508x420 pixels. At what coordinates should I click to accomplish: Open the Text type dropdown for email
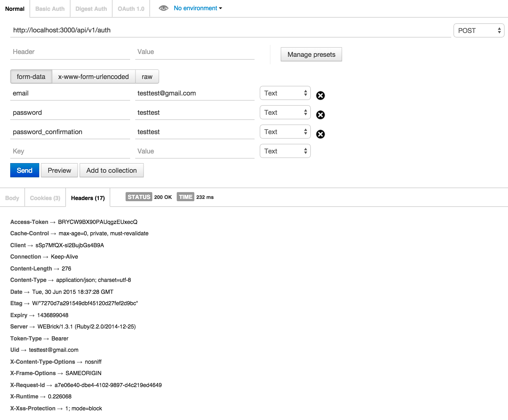285,93
